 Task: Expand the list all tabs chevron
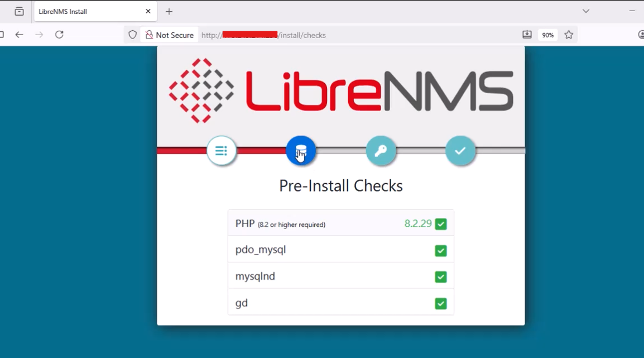point(586,11)
